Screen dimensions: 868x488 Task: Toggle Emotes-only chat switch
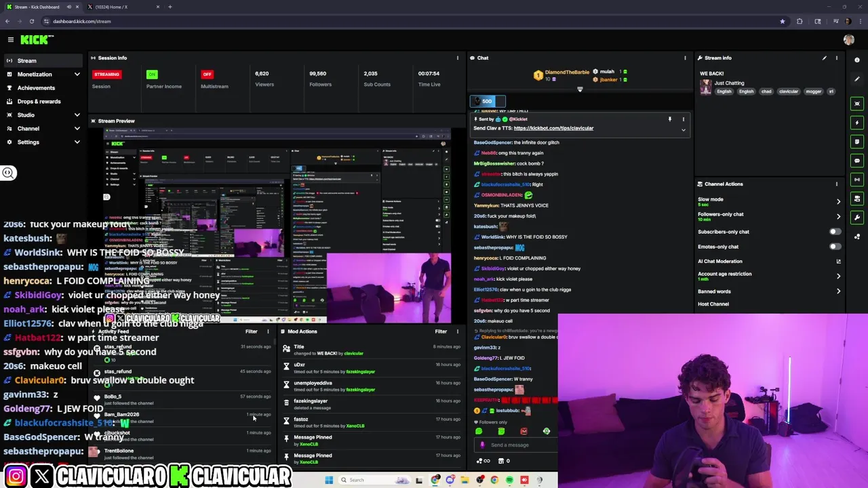tap(835, 247)
